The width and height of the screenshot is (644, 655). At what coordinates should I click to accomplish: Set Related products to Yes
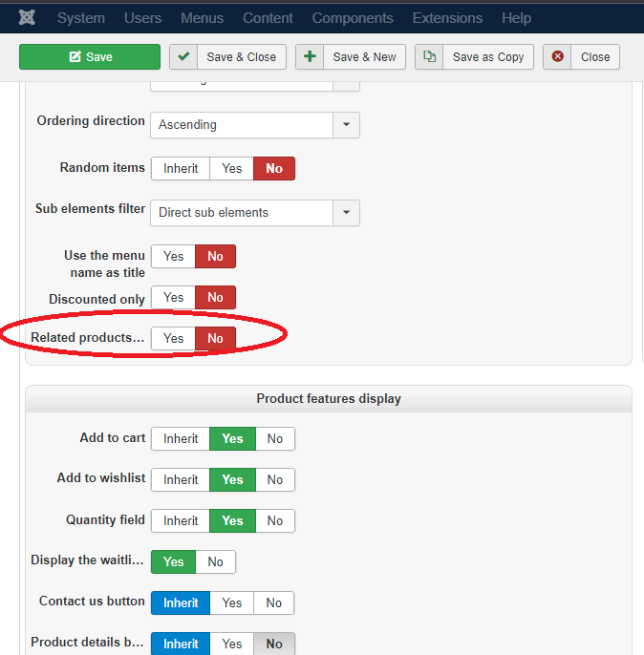click(174, 338)
